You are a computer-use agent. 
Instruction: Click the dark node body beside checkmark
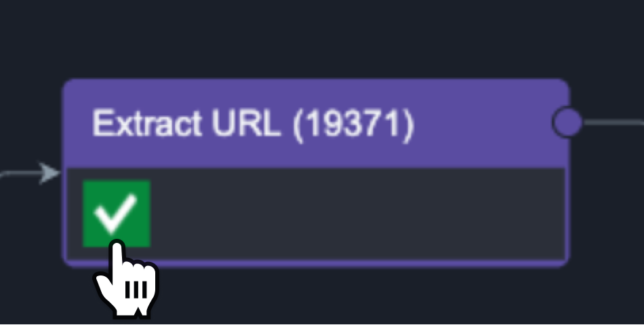(x=353, y=213)
